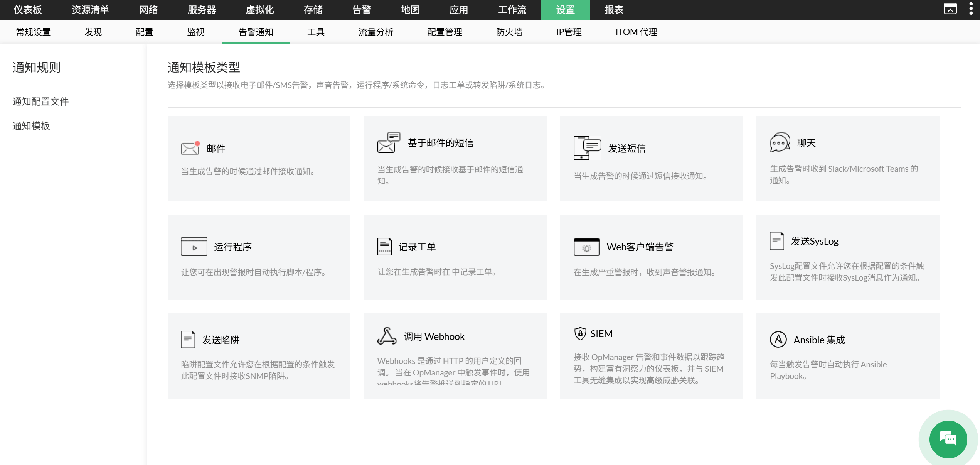Switch to the 监视 tab
Viewport: 980px width, 465px height.
196,32
